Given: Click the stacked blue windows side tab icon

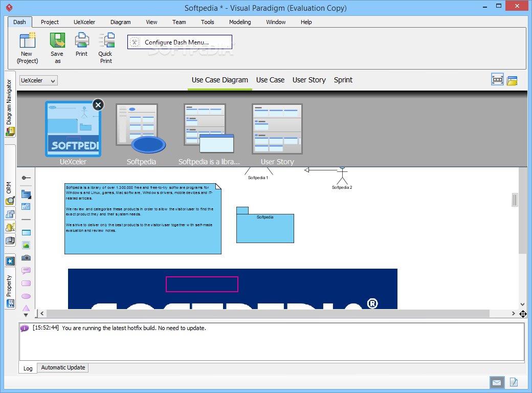Looking at the screenshot, I should coord(10,214).
